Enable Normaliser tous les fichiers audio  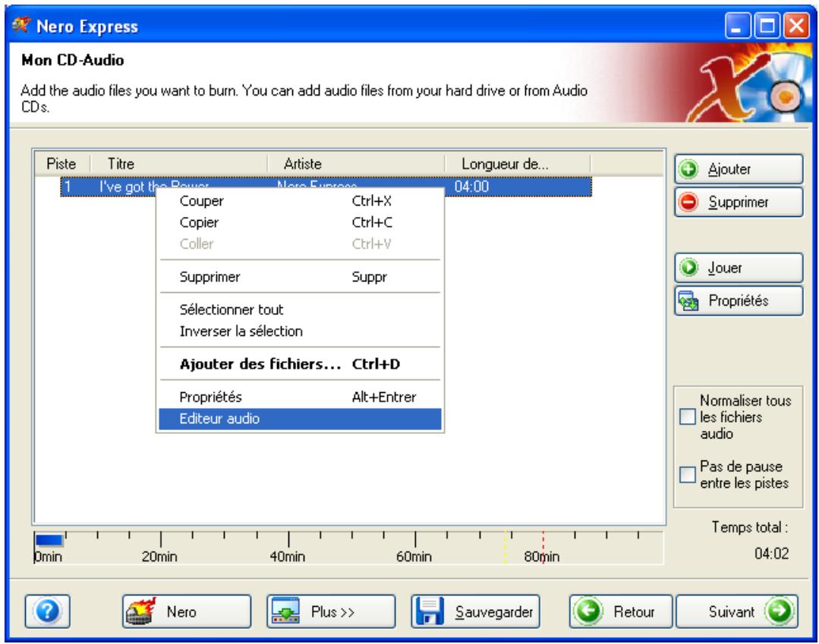(x=688, y=416)
